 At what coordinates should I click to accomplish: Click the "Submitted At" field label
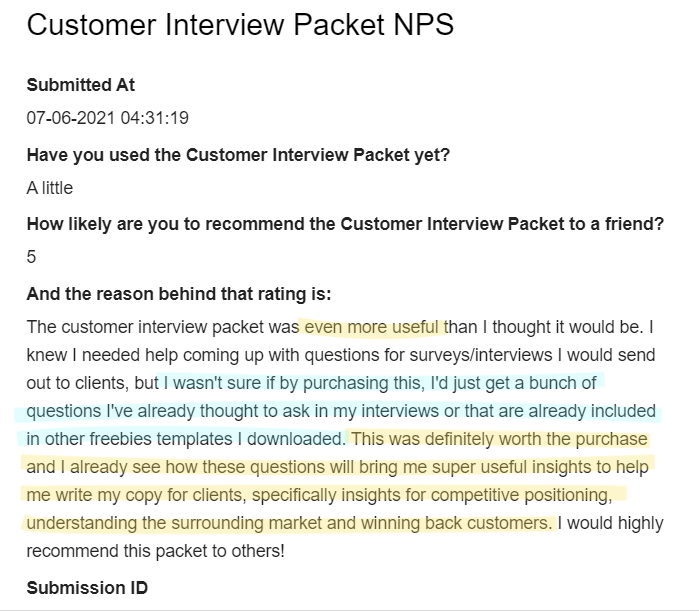[80, 85]
